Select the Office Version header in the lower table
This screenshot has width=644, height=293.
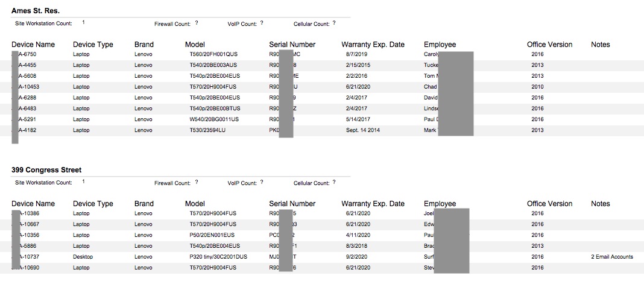tap(549, 204)
